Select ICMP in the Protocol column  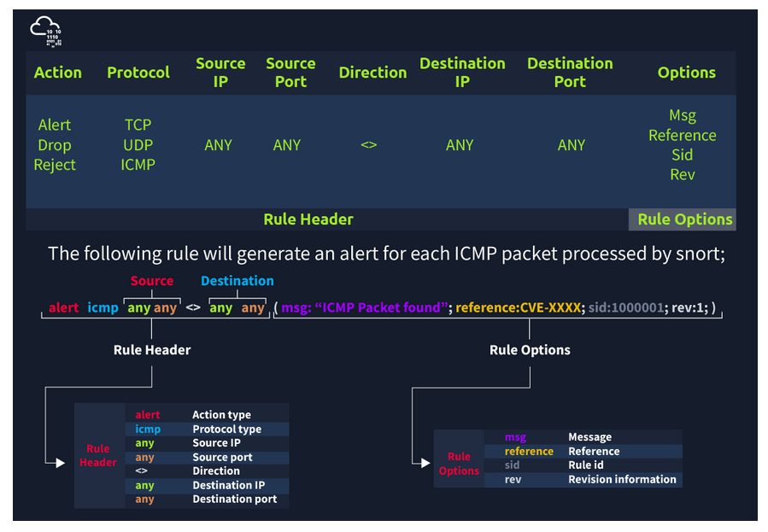point(138,165)
